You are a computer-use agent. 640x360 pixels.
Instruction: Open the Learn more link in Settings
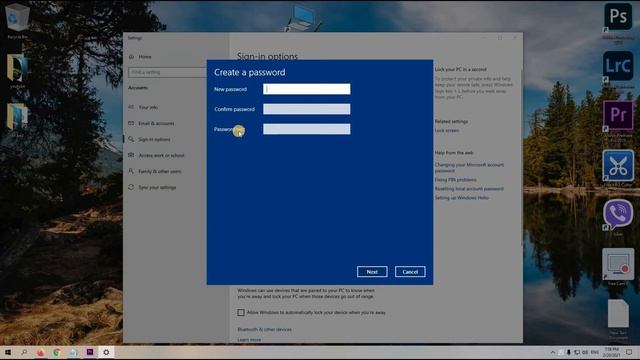(249, 340)
